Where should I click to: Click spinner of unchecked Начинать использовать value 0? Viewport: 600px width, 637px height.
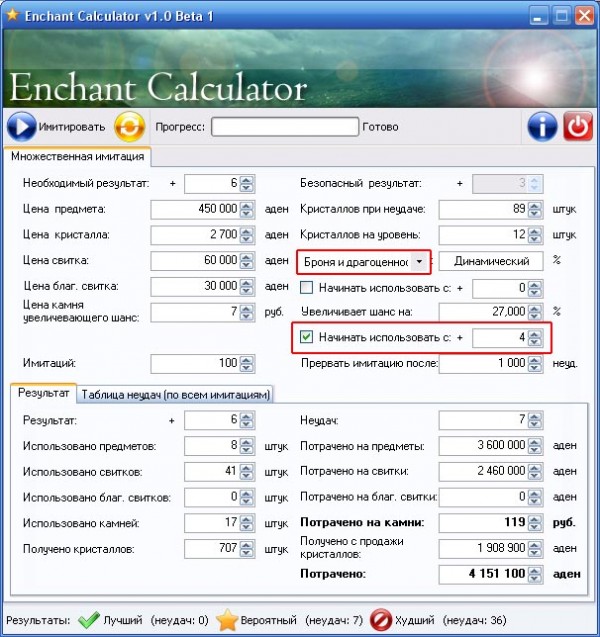tap(535, 288)
